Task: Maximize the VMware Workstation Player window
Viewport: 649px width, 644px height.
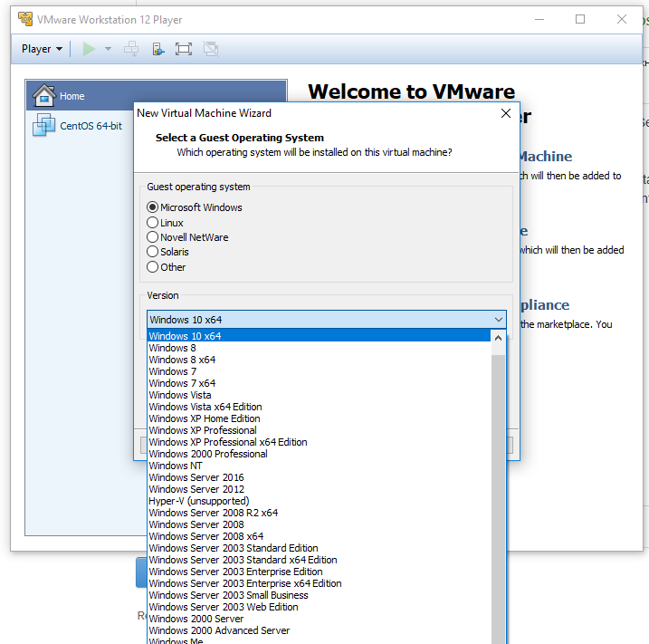Action: coord(580,19)
